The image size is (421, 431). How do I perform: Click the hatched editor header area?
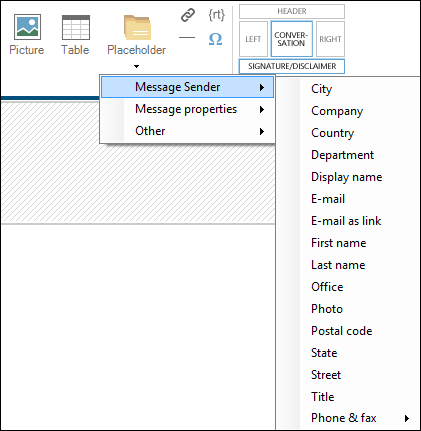click(138, 162)
